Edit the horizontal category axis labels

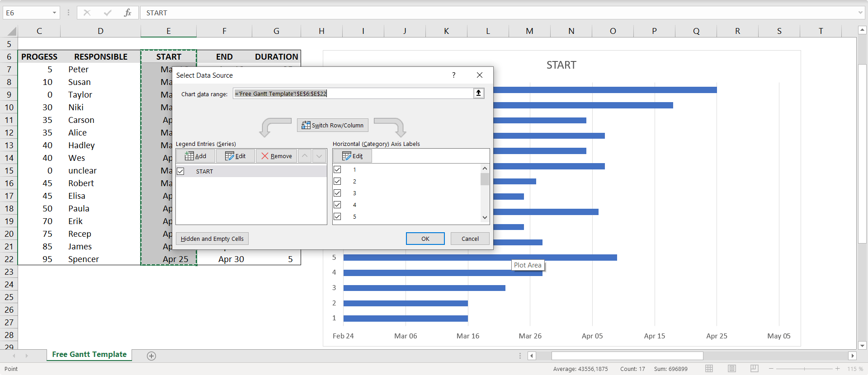coord(353,156)
